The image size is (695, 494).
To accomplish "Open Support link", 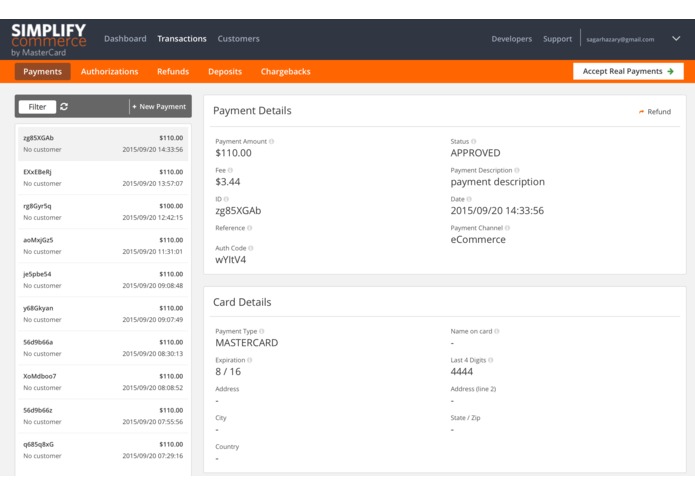I will [558, 39].
